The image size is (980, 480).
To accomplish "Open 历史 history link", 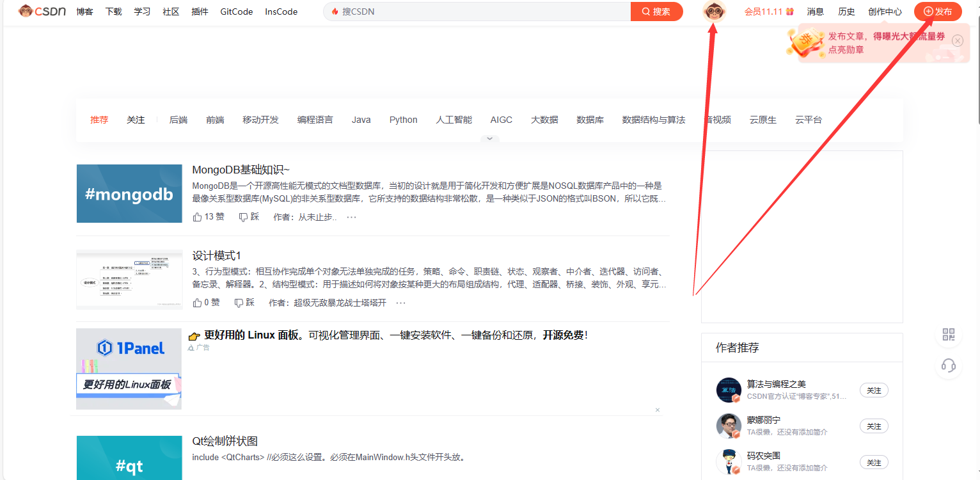I will 846,12.
